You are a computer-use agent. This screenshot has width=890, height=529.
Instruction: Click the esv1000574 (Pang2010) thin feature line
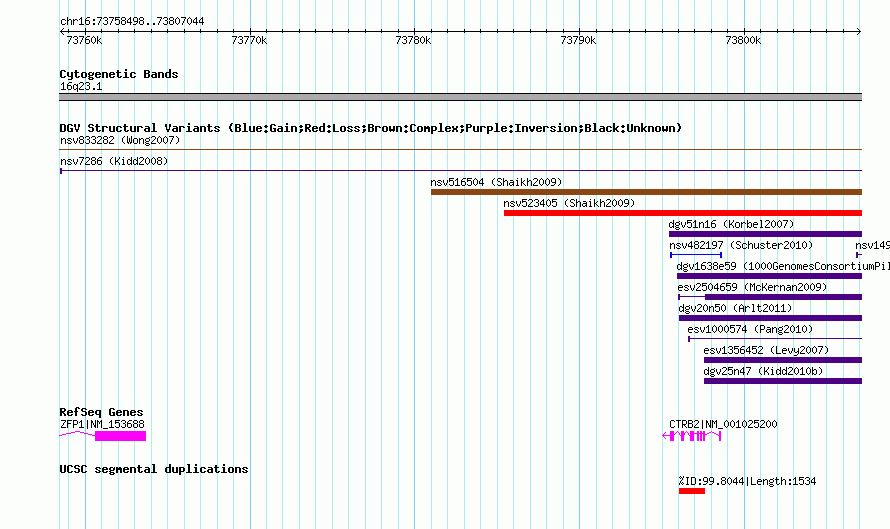tap(775, 339)
